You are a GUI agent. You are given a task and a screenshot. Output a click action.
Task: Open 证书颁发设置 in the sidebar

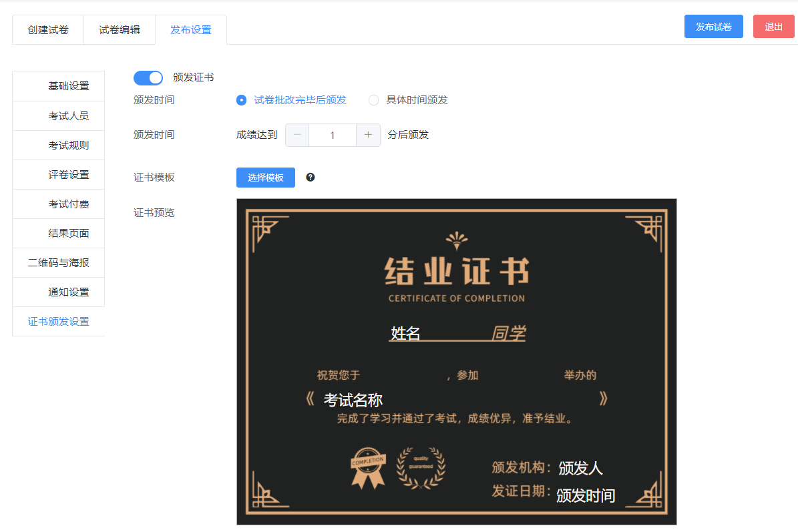(59, 322)
